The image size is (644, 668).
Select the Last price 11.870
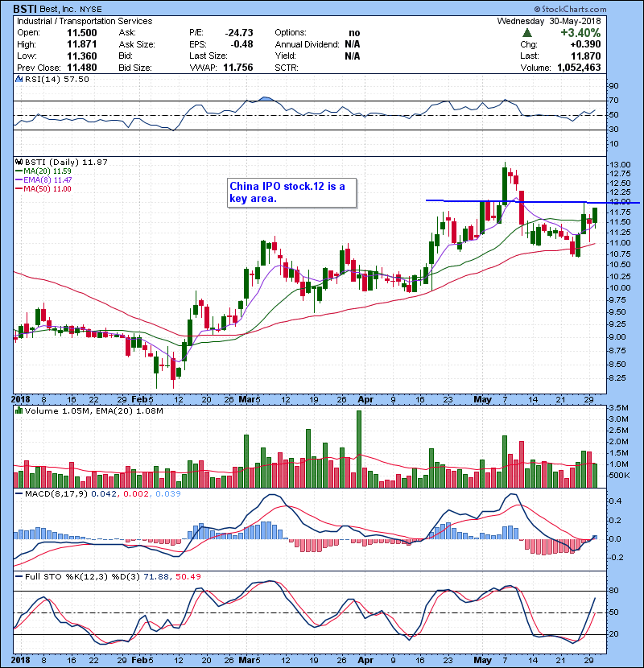click(586, 56)
